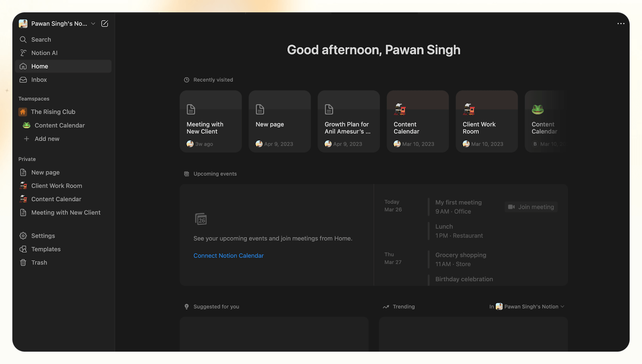Click the frog icon beside teamspace Content Calendar
The width and height of the screenshot is (642, 364).
click(27, 125)
